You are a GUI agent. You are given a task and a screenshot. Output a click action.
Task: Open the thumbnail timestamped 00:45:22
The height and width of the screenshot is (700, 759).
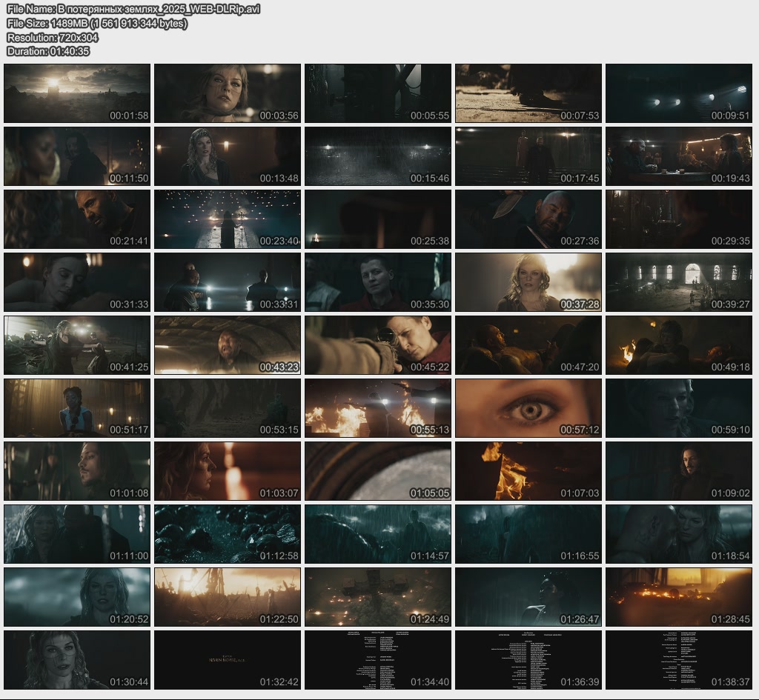tap(378, 345)
